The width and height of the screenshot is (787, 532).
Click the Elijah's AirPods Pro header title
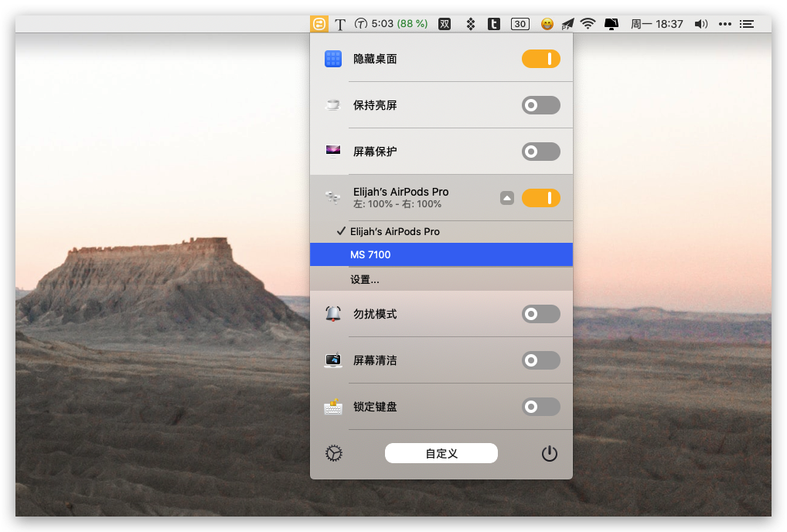coord(400,192)
